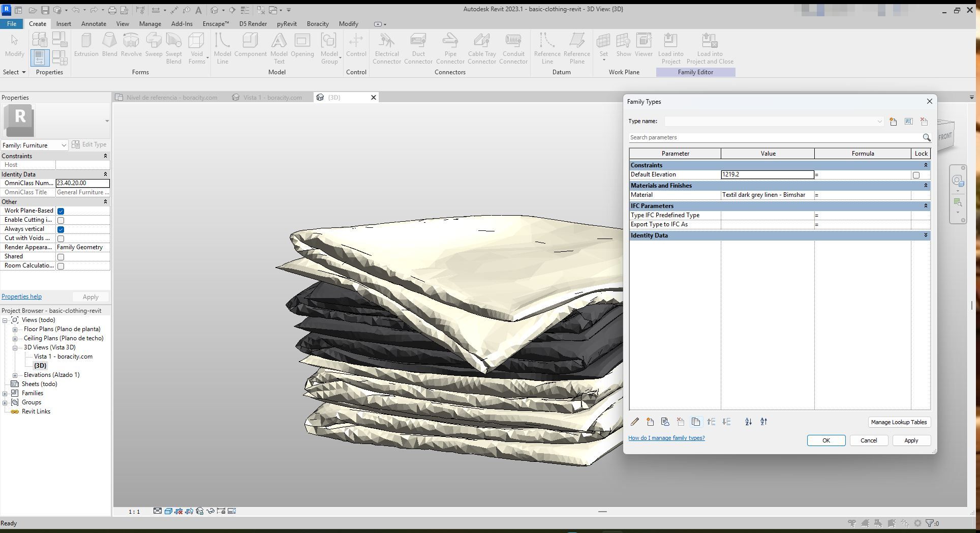The image size is (980, 533).
Task: Expand the Identity Data group in Family Types
Action: coord(925,235)
